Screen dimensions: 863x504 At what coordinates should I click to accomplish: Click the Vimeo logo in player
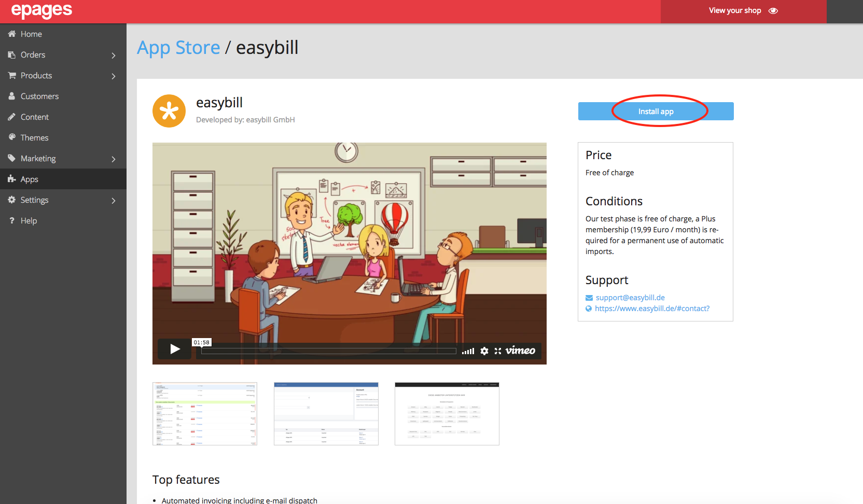coord(521,351)
